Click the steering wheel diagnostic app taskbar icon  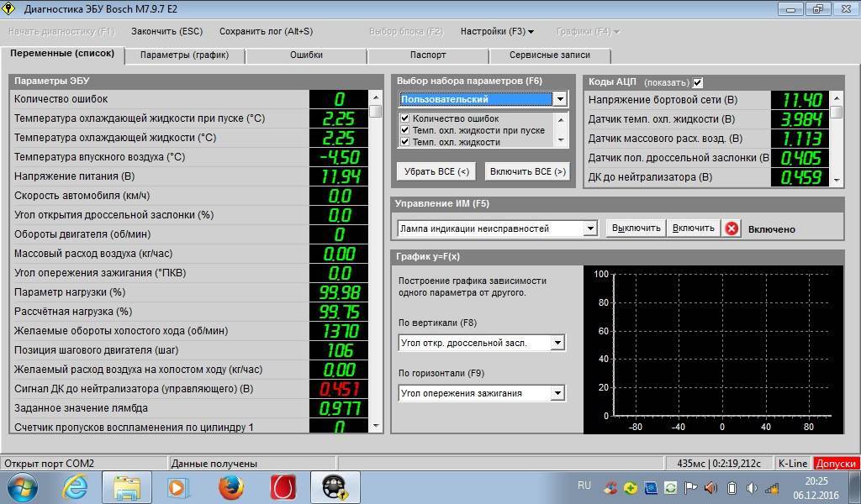335,487
